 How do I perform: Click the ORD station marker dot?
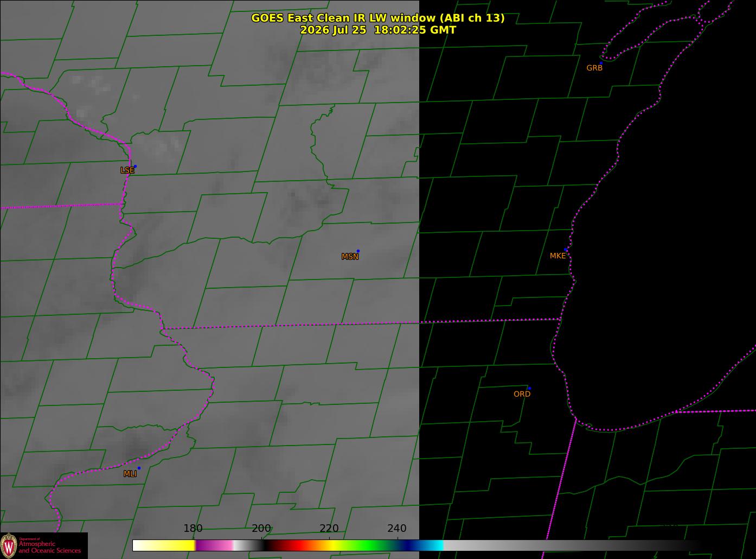(x=529, y=389)
